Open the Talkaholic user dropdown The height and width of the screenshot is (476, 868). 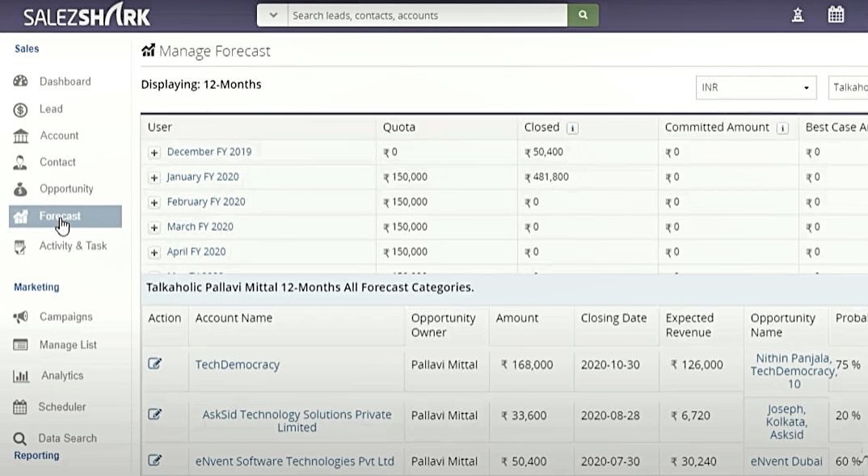click(x=848, y=87)
